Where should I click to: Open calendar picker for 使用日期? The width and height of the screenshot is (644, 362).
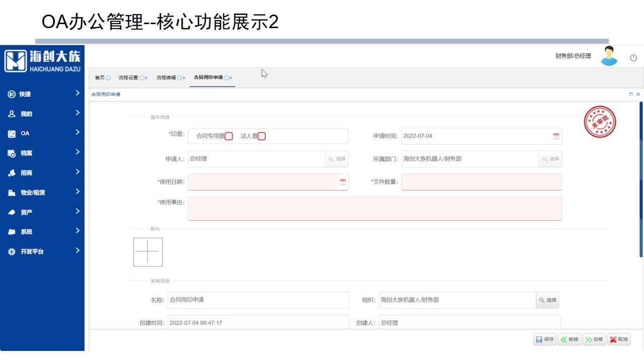(343, 182)
